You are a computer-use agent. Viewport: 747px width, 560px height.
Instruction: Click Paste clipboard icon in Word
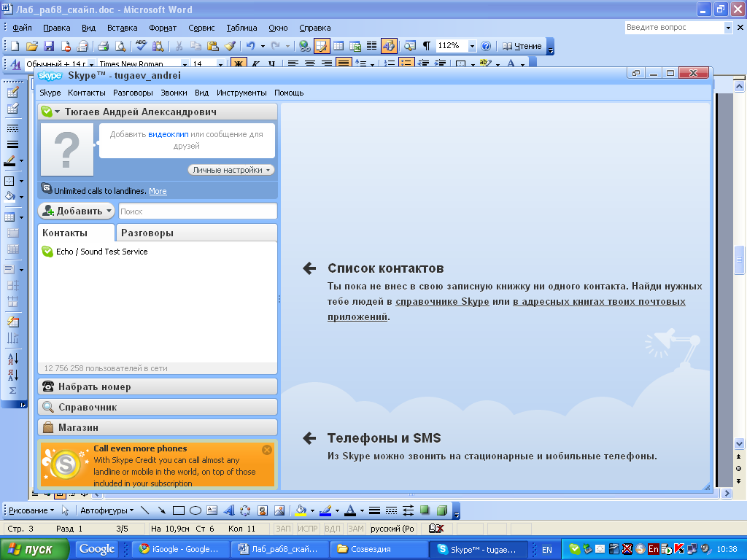[x=213, y=46]
